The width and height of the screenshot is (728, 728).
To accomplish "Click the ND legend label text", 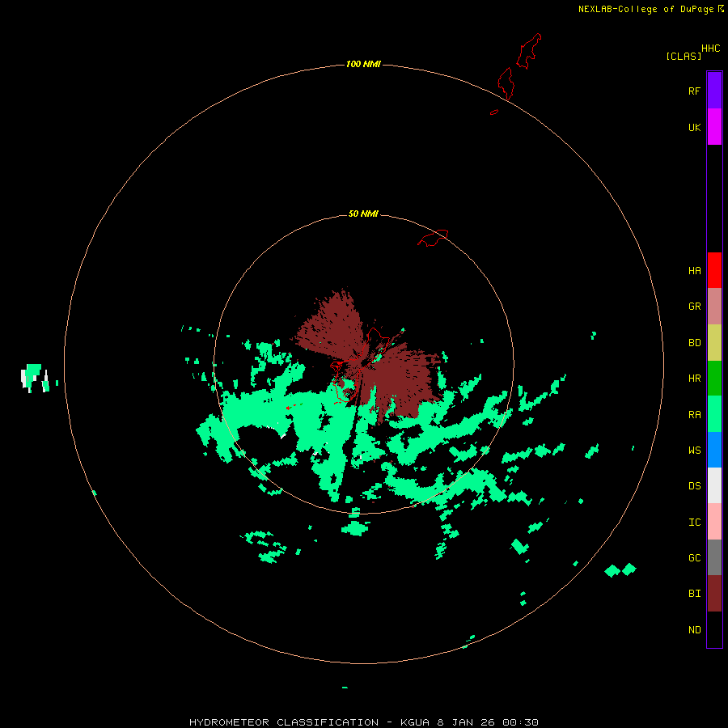I will 695,629.
